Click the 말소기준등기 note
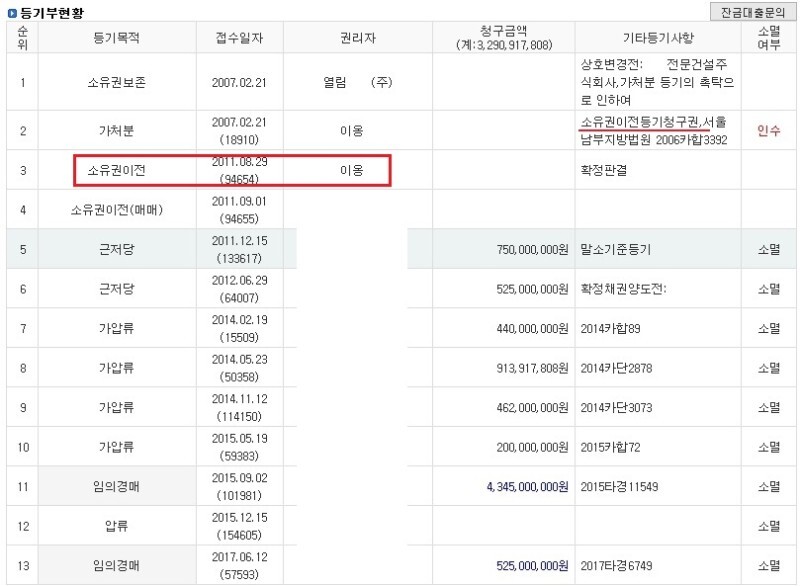The height and width of the screenshot is (586, 800). (615, 249)
